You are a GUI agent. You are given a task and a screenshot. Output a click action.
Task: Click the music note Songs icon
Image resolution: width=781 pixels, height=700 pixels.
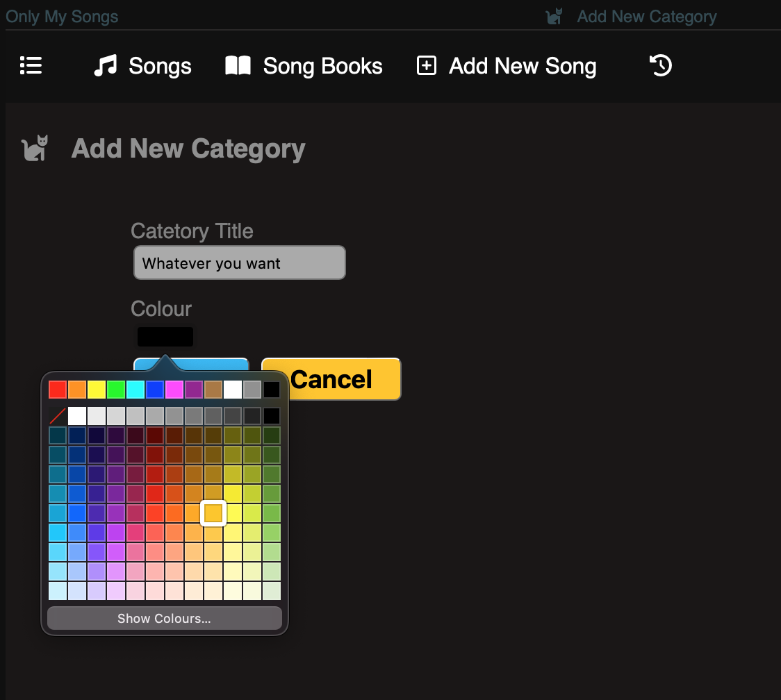(x=105, y=66)
